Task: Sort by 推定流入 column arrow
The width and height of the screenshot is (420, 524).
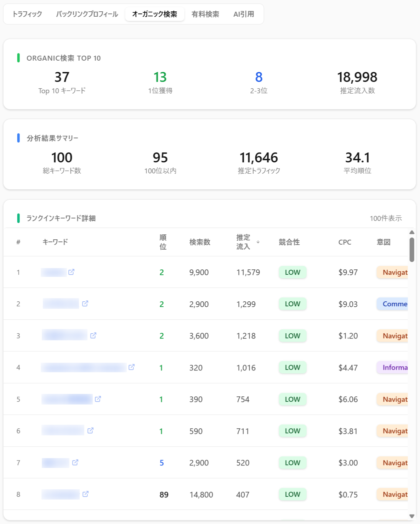Action: pyautogui.click(x=258, y=242)
